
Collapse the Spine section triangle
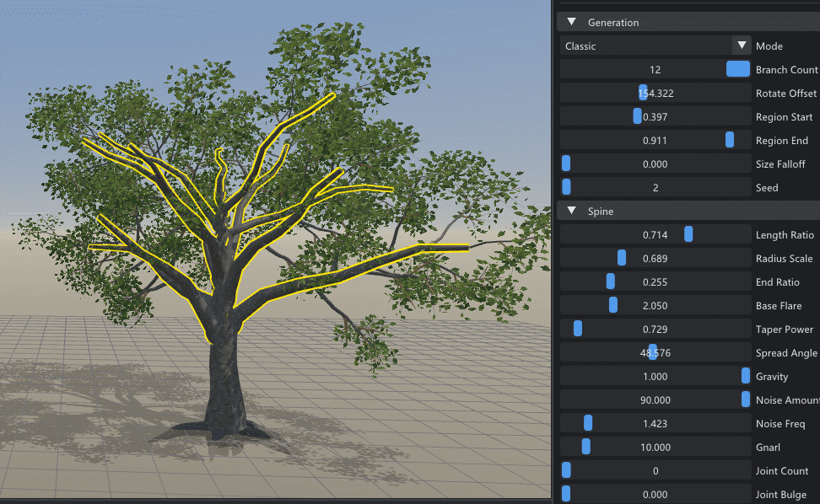pyautogui.click(x=572, y=211)
